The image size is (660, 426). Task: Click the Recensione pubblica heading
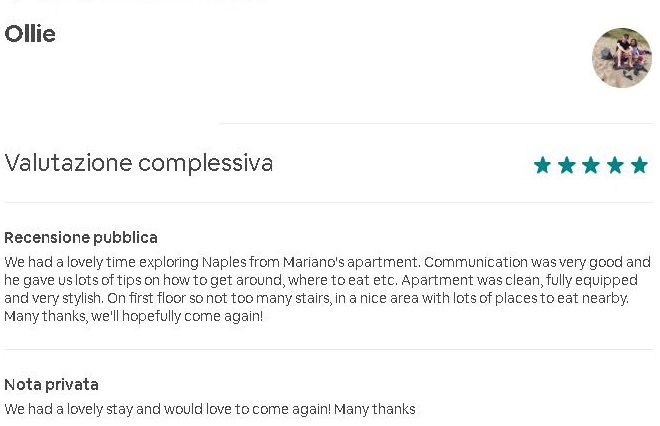click(80, 238)
